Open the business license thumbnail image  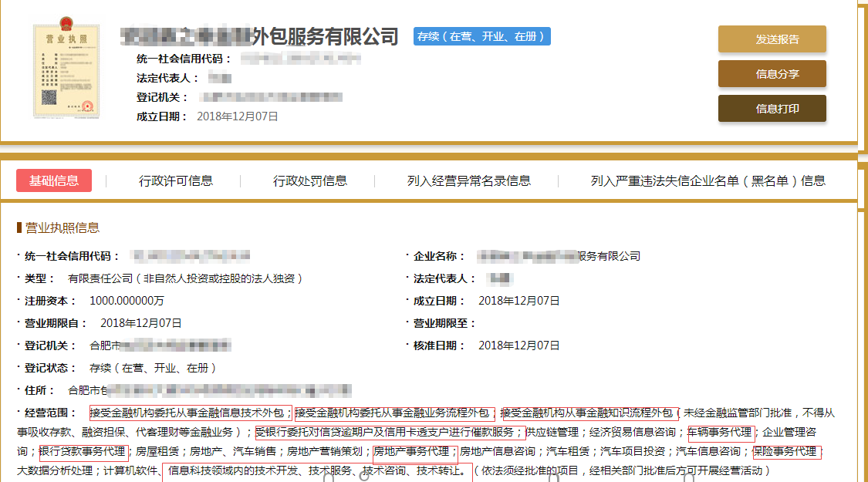click(x=66, y=68)
